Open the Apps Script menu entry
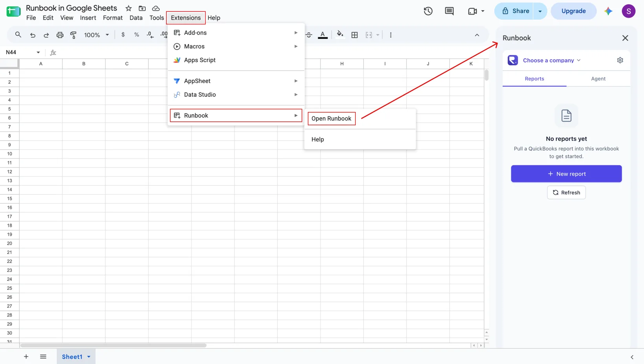 pos(236,60)
